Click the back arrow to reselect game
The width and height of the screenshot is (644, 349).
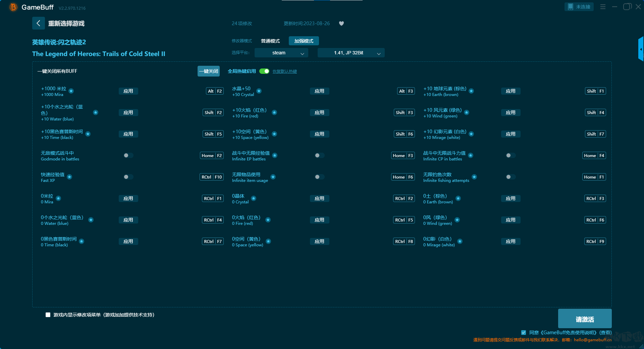38,23
